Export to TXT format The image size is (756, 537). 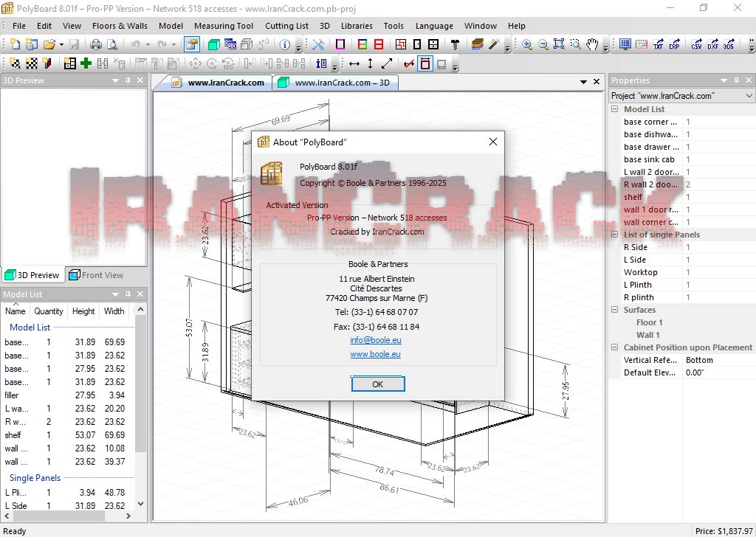click(x=658, y=44)
